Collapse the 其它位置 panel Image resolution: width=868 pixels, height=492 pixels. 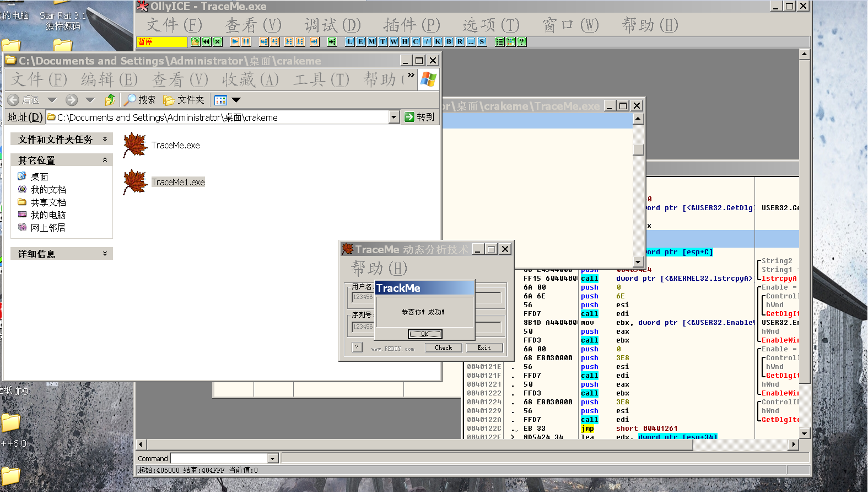(105, 160)
